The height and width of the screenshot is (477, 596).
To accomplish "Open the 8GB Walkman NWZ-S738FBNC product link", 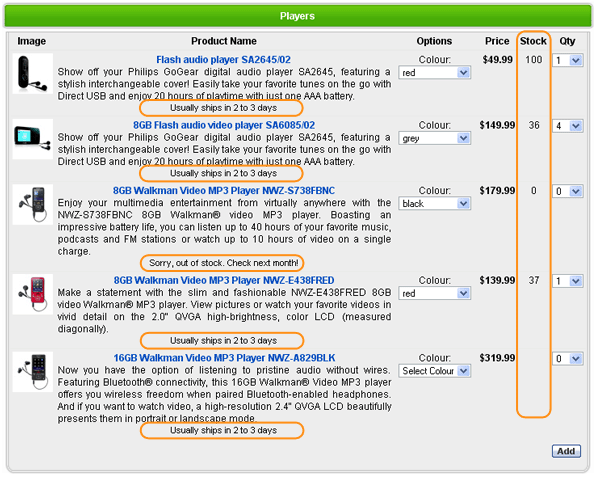I will [x=224, y=190].
